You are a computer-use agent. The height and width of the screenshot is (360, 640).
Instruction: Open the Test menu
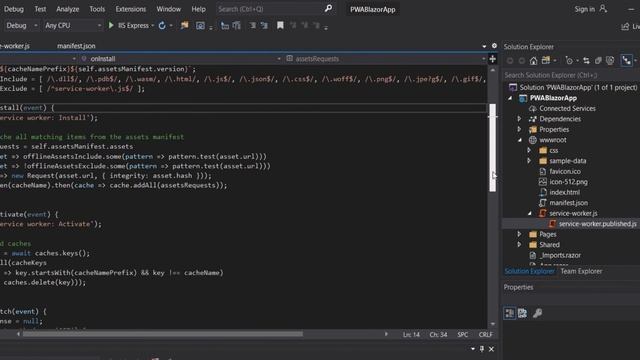[40, 9]
